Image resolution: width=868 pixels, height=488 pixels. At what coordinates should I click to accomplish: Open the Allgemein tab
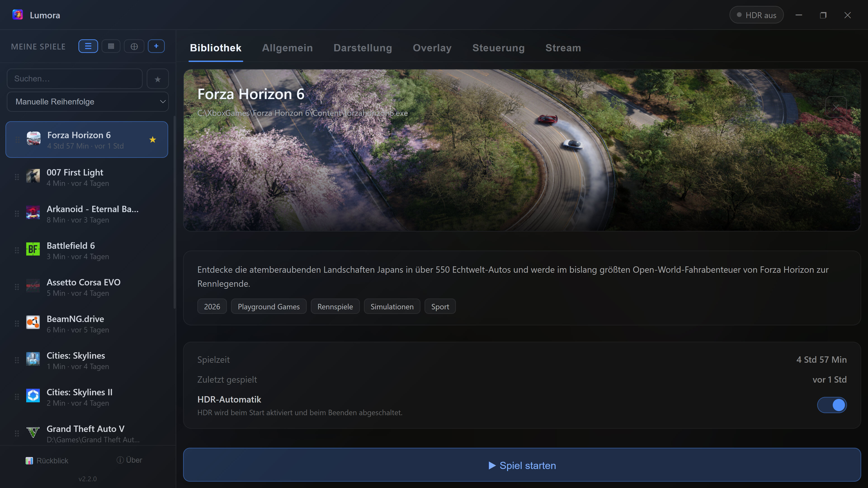[288, 48]
